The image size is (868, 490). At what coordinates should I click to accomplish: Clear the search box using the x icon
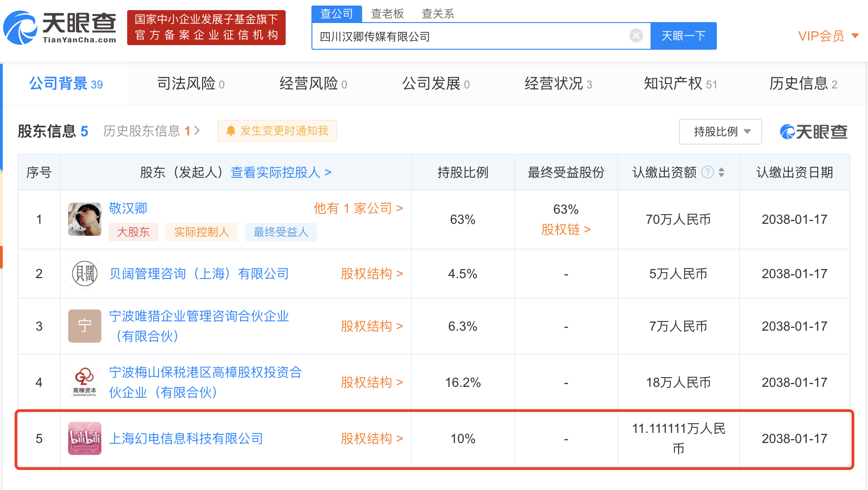[x=636, y=35]
